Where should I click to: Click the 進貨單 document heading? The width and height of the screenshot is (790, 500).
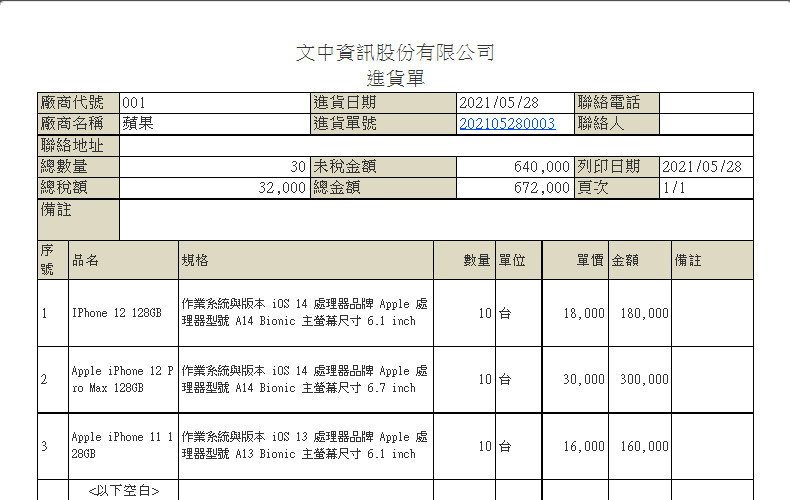395,77
